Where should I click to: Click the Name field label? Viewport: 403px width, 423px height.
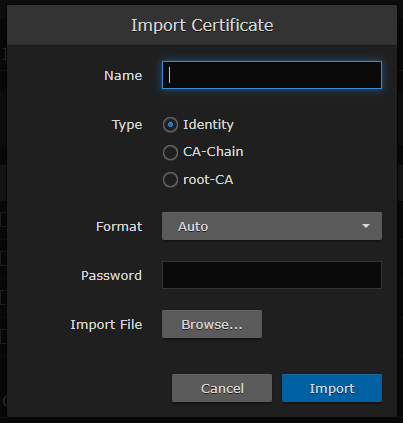pos(123,76)
